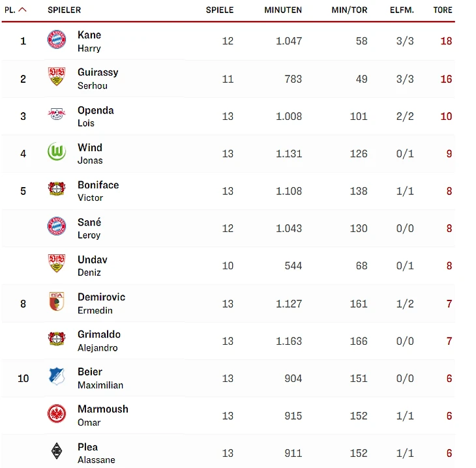This screenshot has width=476, height=468.
Task: Open Leroy Sané player page
Action: 89,227
